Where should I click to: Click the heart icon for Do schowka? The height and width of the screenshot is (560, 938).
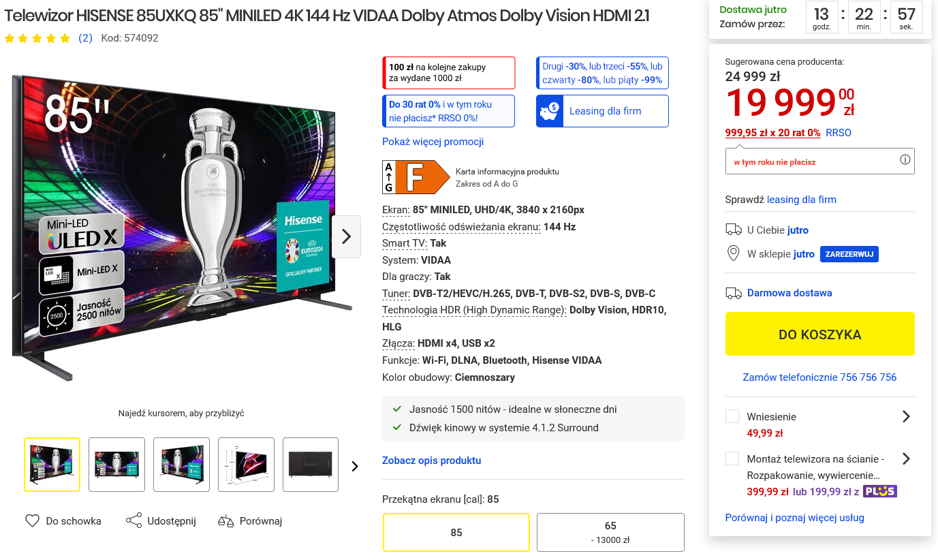(32, 521)
